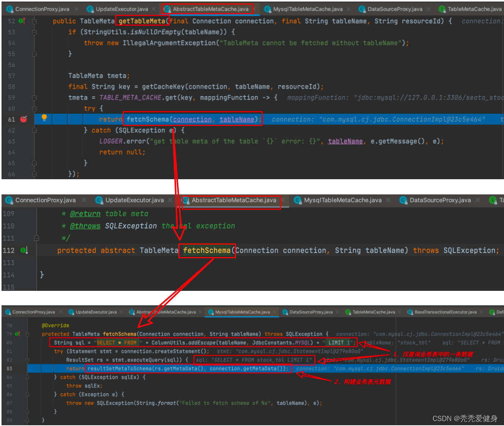Click the lightbulb quick-fix icon on line 61
This screenshot has width=504, height=426.
pos(44,118)
